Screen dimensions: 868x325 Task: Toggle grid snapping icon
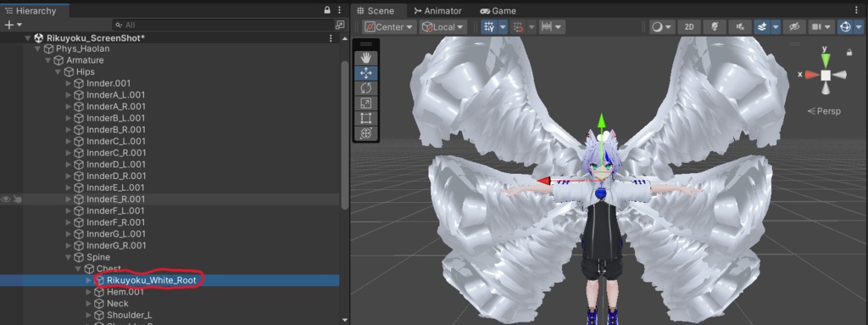point(489,26)
